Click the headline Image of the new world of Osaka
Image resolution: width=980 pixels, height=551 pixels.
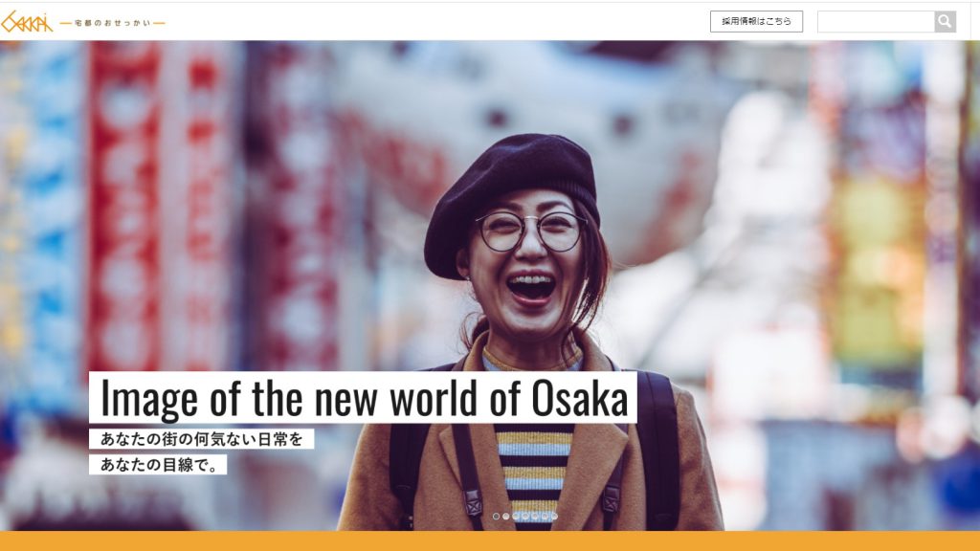363,398
